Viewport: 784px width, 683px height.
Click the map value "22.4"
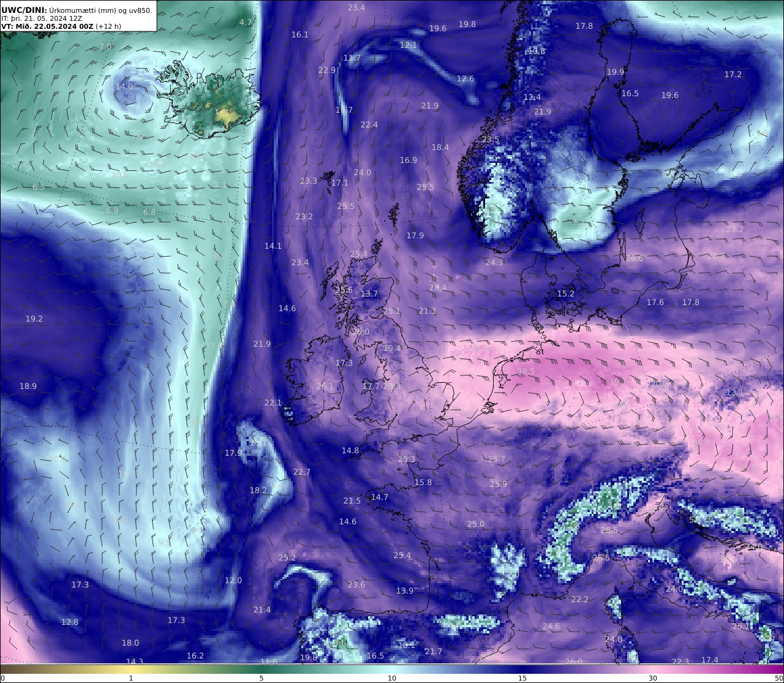point(369,125)
